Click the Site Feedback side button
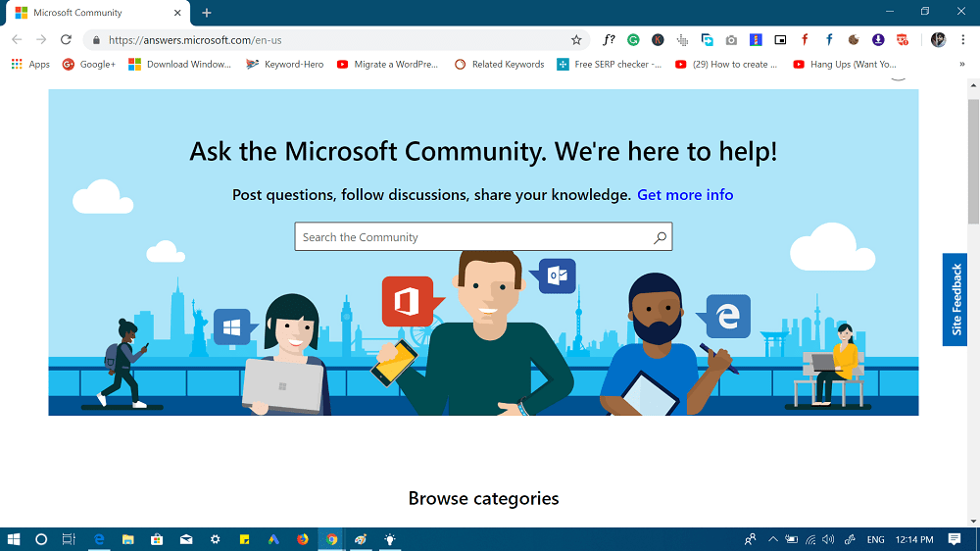The height and width of the screenshot is (551, 980). pyautogui.click(x=955, y=300)
